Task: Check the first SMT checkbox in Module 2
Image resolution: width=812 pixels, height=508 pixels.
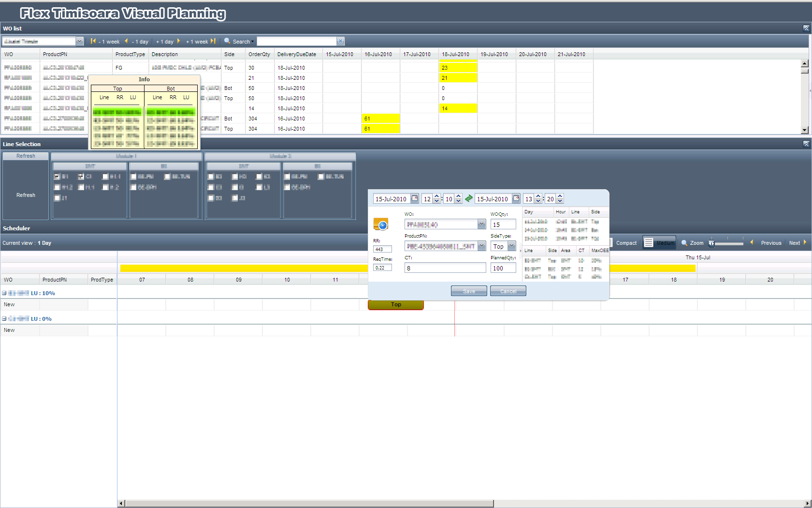Action: pyautogui.click(x=211, y=177)
